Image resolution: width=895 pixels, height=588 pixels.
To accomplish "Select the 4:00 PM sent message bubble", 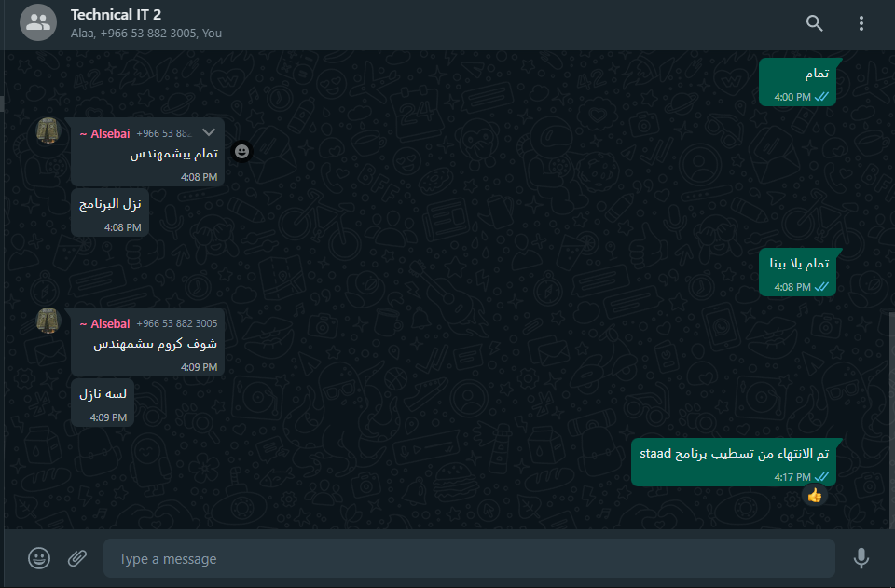I will [x=798, y=82].
